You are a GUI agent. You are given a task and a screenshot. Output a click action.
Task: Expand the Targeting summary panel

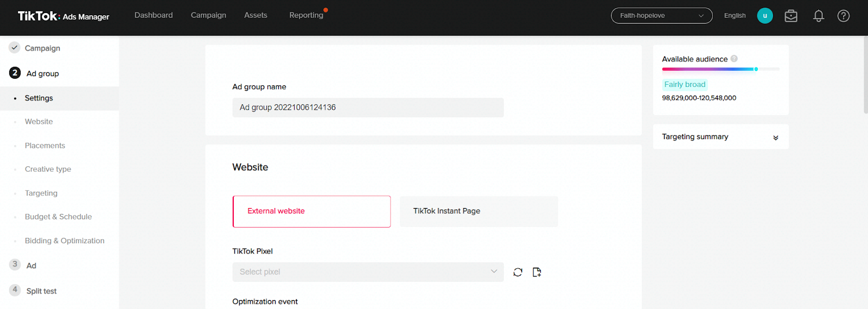click(x=720, y=137)
